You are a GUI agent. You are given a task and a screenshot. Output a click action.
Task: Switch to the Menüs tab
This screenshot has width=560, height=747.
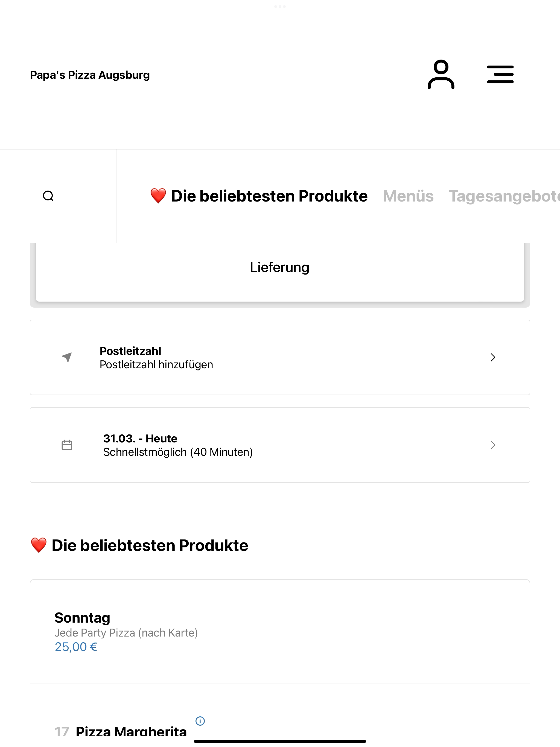(408, 196)
